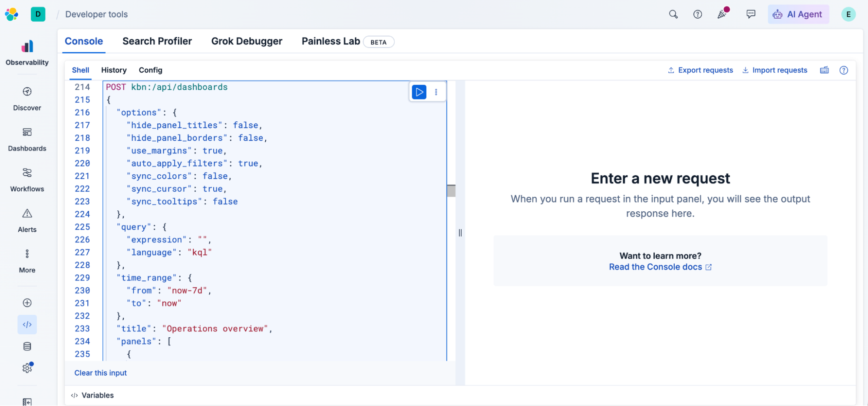Image resolution: width=868 pixels, height=406 pixels.
Task: Click the "panels": [ line
Action: (x=144, y=341)
